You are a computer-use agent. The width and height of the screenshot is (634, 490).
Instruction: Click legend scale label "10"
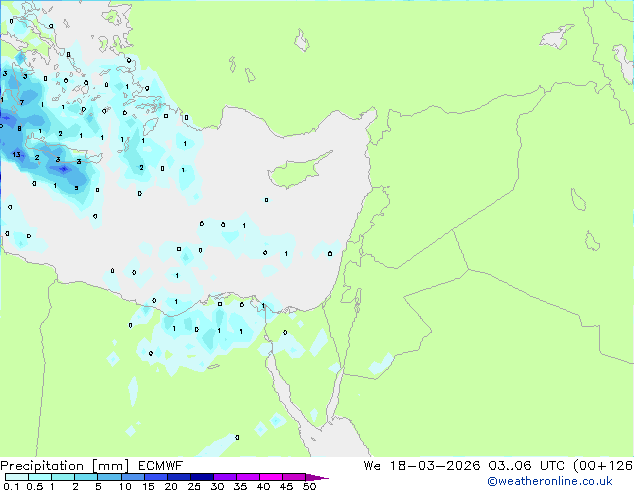[x=125, y=486]
